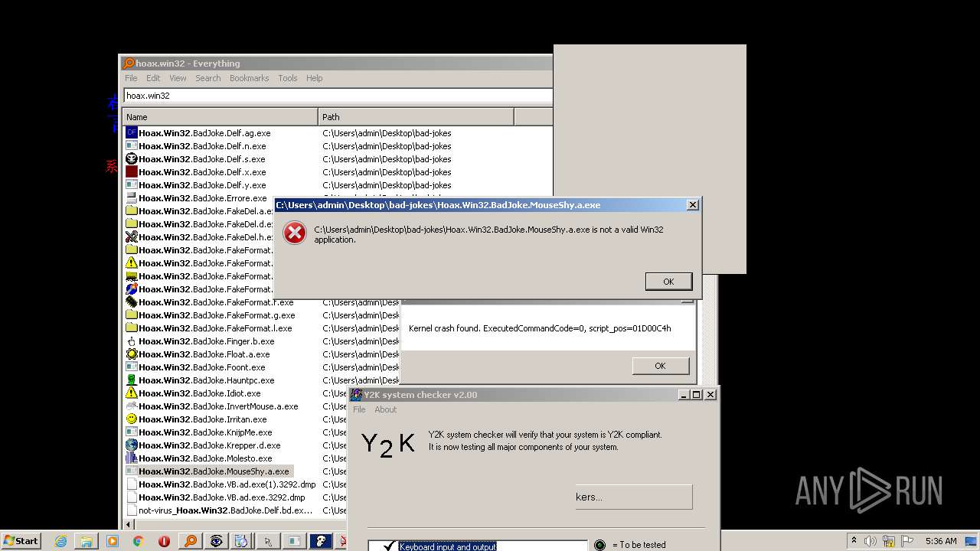
Task: Open the Edit menu in Everything
Action: point(153,78)
